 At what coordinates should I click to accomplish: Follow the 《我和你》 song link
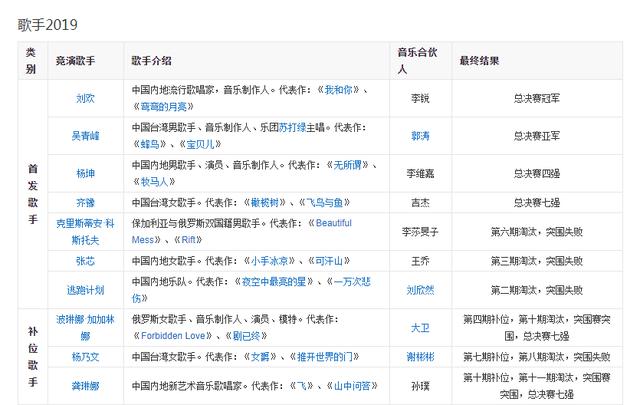[x=338, y=90]
